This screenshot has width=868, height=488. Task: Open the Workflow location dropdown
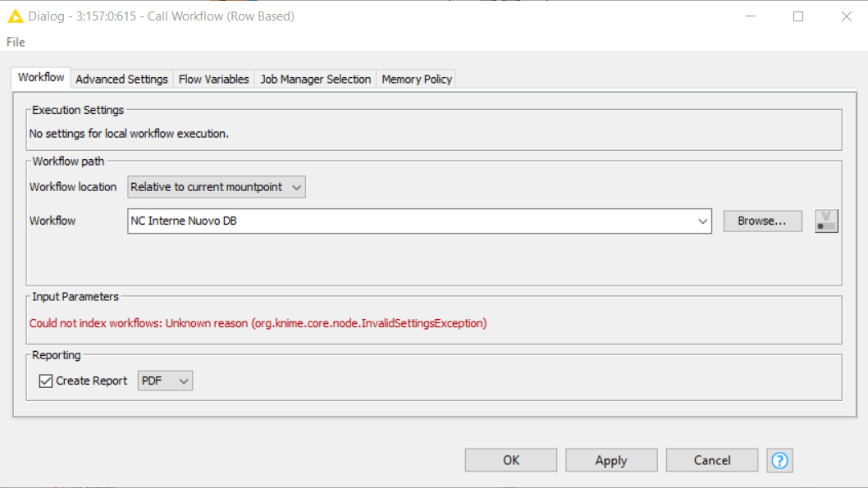[216, 187]
